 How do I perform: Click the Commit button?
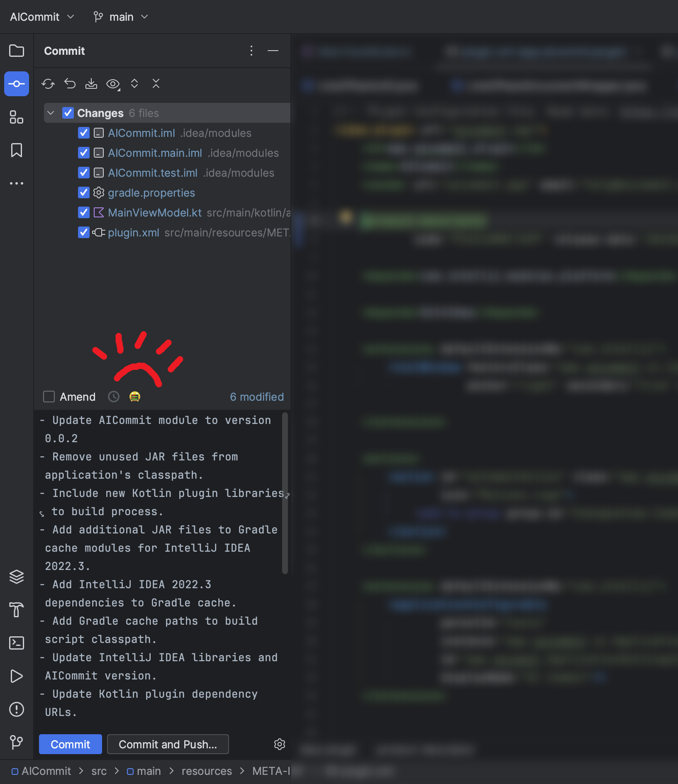coord(71,744)
